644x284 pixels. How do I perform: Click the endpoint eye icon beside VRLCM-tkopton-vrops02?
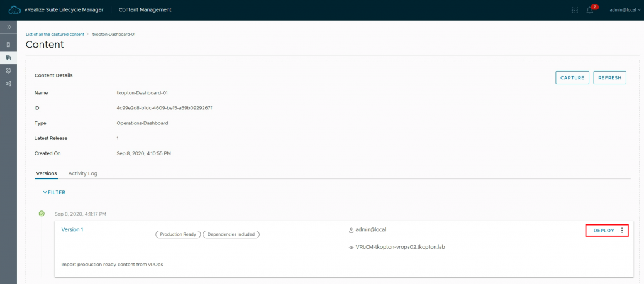351,248
